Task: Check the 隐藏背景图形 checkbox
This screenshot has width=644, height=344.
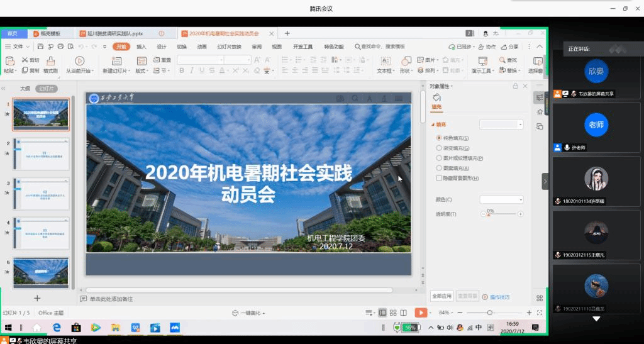Action: tap(439, 178)
